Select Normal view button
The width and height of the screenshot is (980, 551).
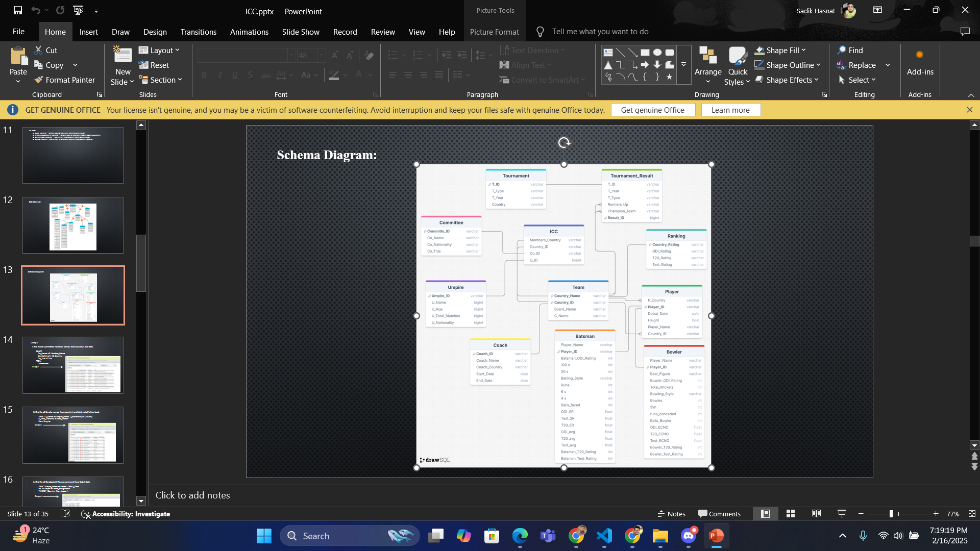(765, 514)
